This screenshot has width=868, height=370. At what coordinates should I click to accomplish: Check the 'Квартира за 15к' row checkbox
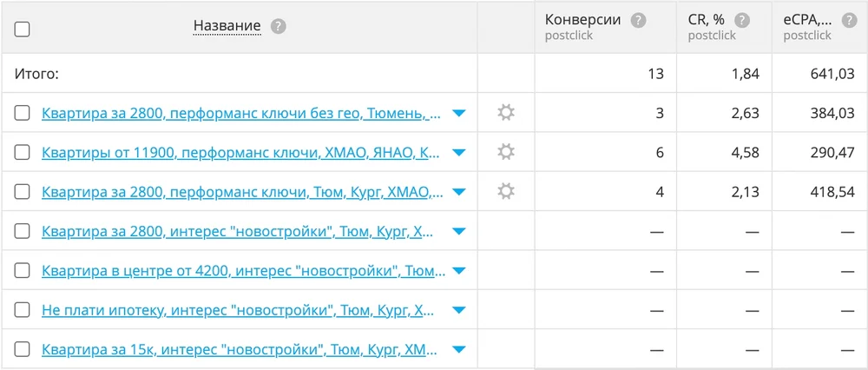23,349
